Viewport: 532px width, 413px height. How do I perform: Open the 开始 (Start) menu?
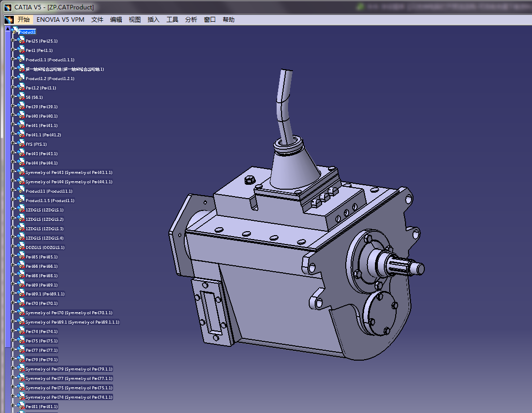pyautogui.click(x=23, y=20)
